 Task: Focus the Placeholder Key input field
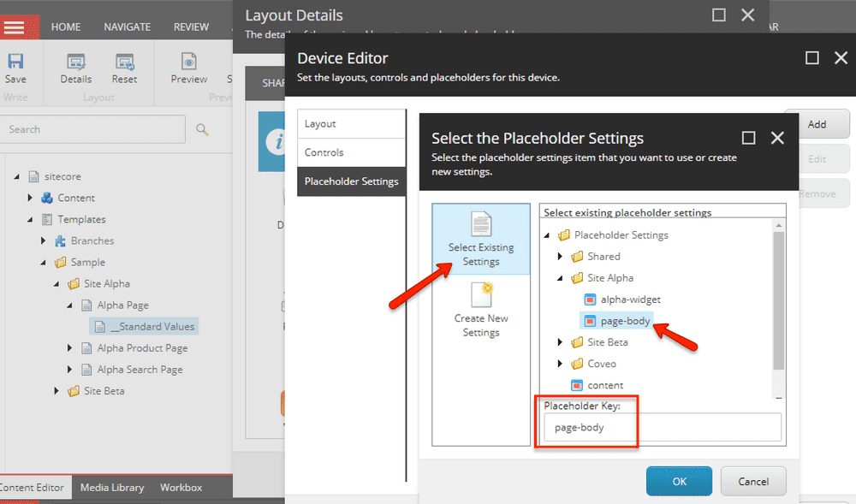point(663,427)
